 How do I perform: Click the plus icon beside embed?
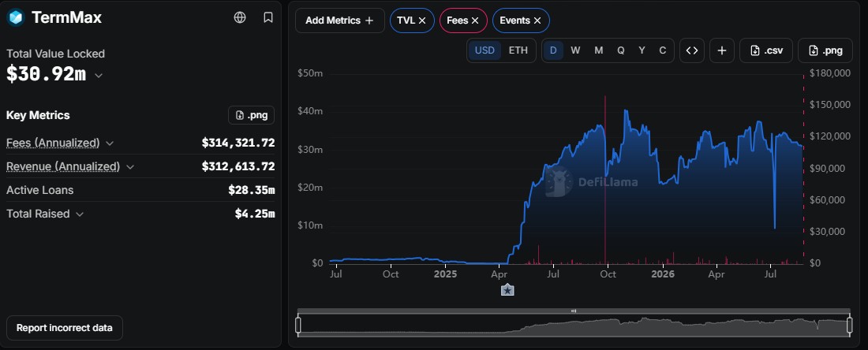(x=722, y=50)
